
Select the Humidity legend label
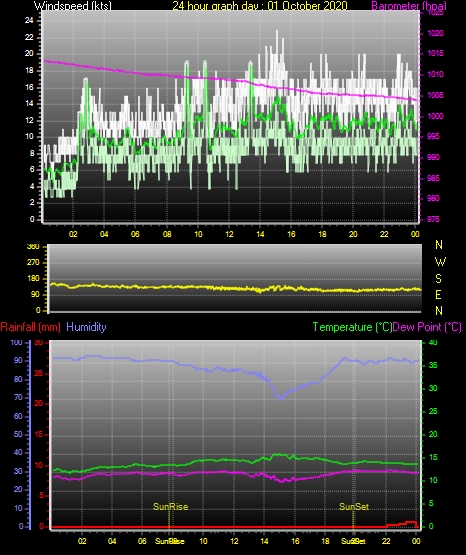86,327
